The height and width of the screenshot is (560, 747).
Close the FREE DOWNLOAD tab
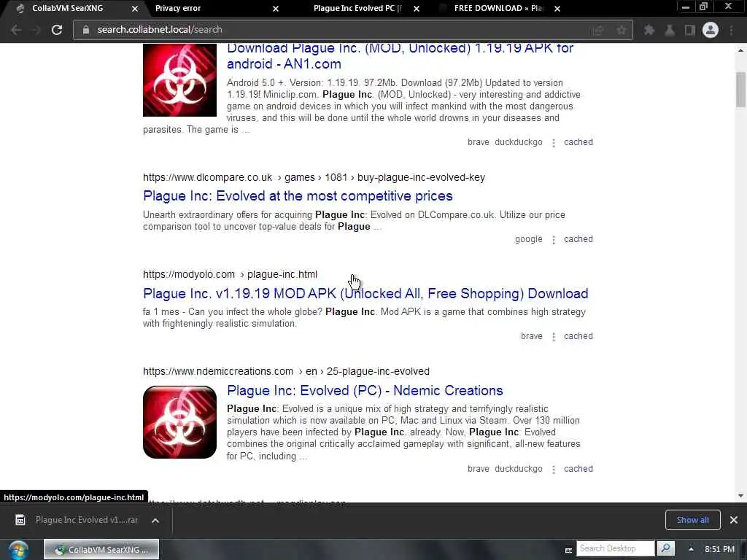(557, 9)
